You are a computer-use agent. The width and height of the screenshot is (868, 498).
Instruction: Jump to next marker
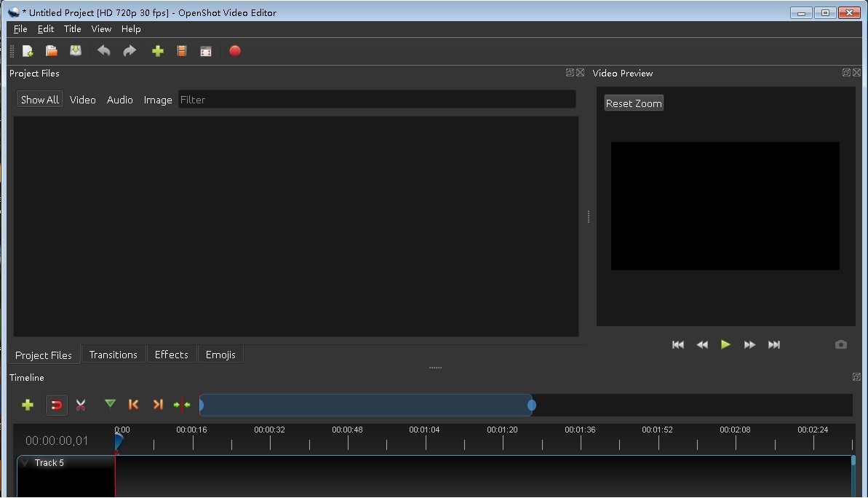coord(158,404)
